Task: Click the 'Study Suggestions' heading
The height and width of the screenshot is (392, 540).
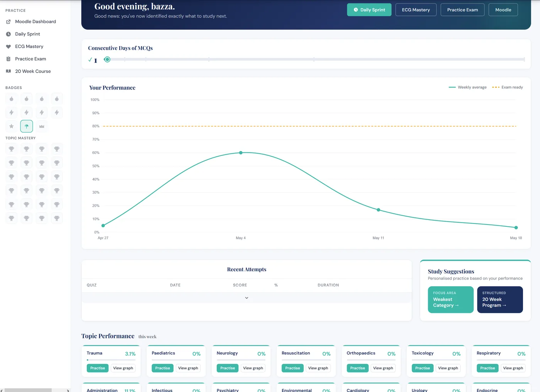Action: click(x=451, y=272)
